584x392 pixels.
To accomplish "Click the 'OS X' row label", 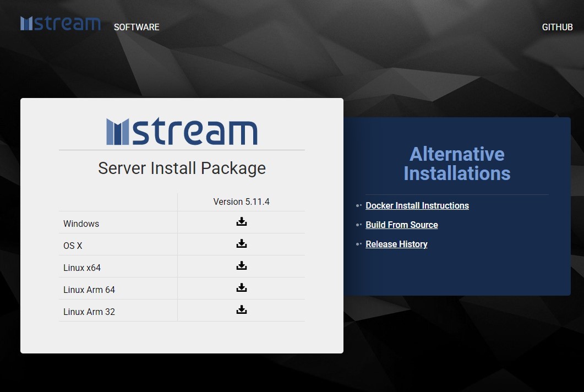I will click(x=73, y=246).
